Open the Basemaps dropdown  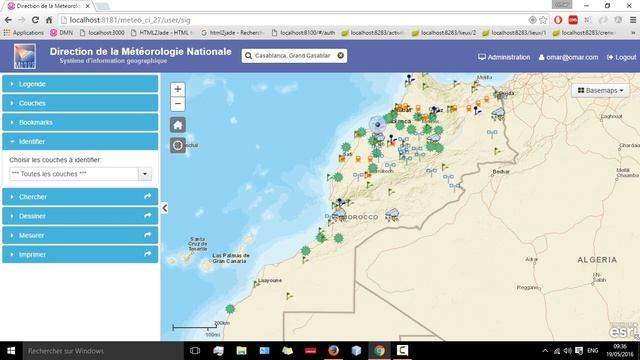(600, 90)
